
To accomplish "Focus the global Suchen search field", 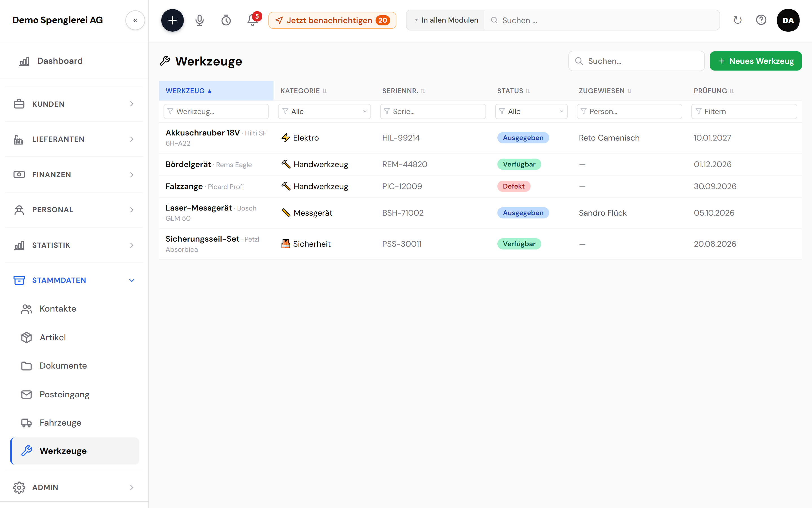I will tap(602, 20).
